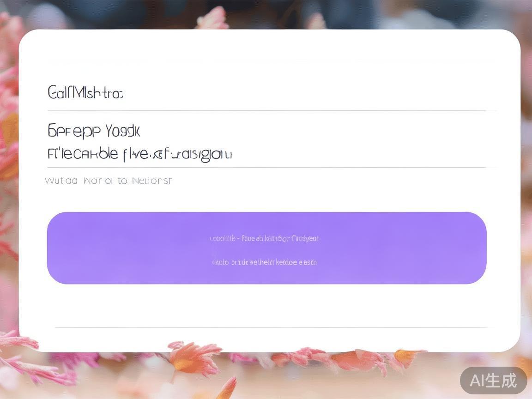The width and height of the screenshot is (532, 399).
Task: Click empty white space below the purple button
Action: tap(266, 305)
